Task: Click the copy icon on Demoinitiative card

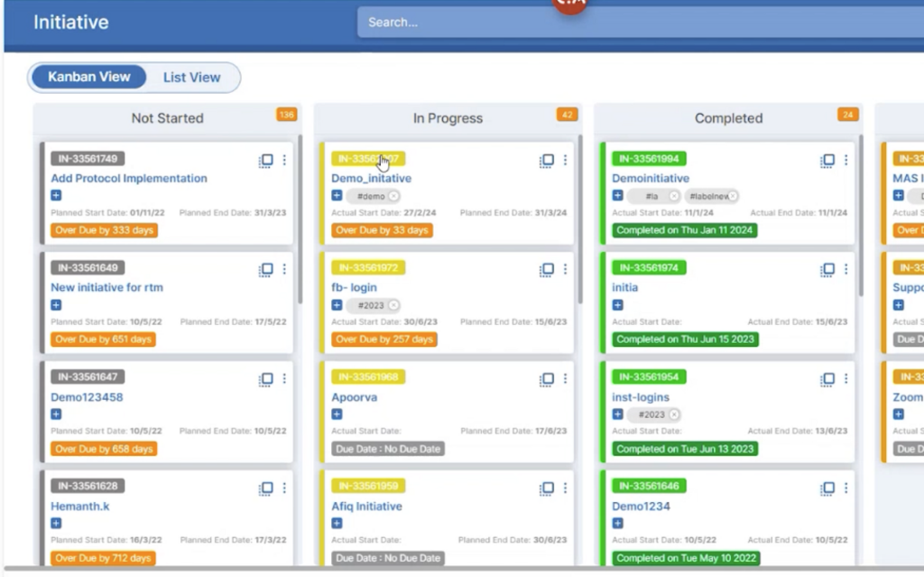Action: coord(827,160)
